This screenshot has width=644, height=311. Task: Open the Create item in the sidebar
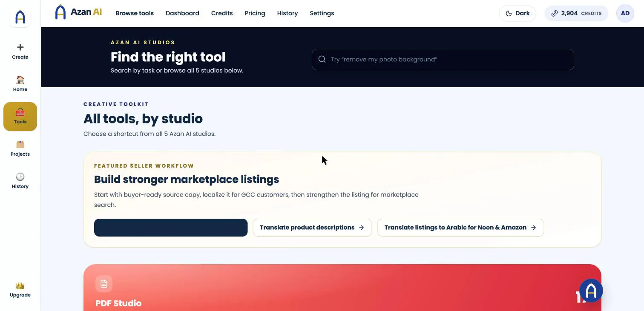click(20, 51)
